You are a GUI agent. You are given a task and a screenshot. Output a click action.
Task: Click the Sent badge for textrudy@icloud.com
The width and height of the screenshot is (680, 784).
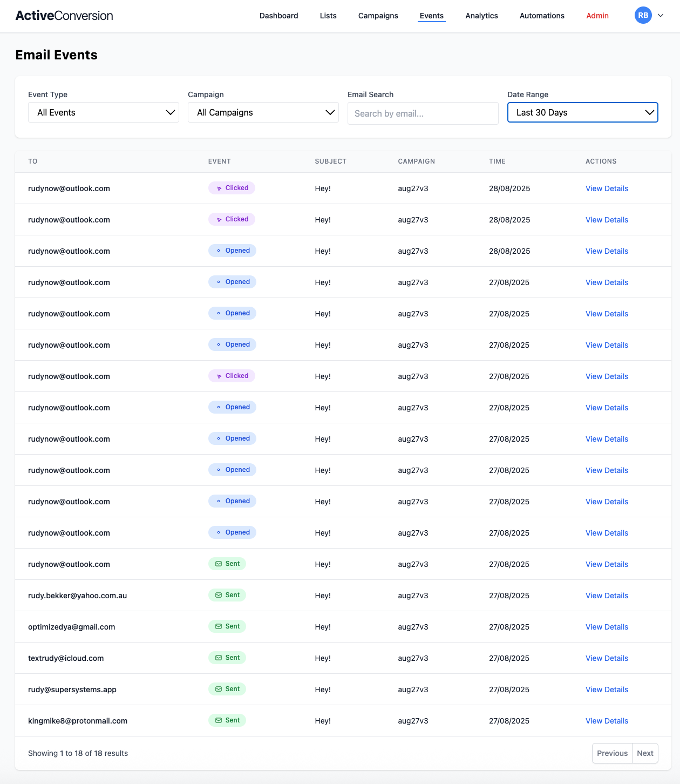click(x=227, y=658)
